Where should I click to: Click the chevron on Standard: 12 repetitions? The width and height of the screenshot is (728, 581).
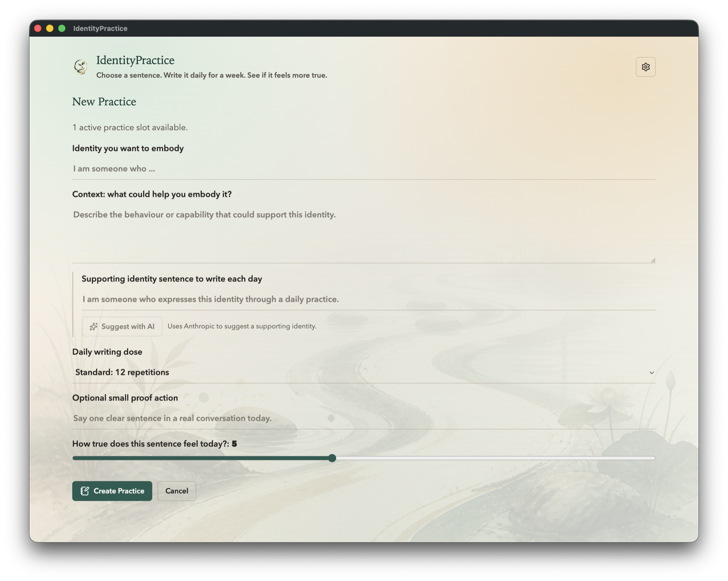[652, 373]
